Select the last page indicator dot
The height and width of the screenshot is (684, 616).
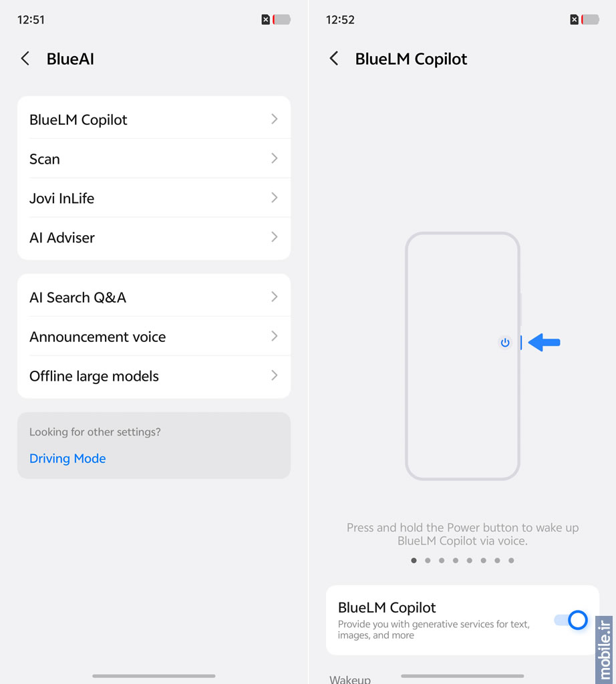tap(511, 560)
